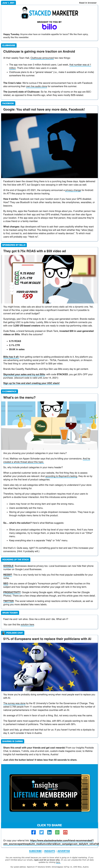This screenshot has height=868, width=99.
Task: Open the GOOGLE link in Rounding Up the Stack
Action: pos(8,566)
